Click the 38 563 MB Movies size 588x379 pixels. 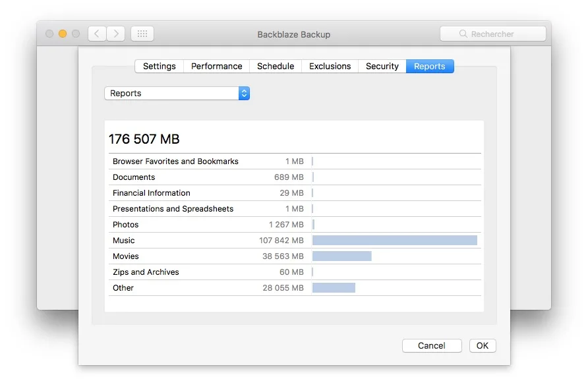click(283, 256)
